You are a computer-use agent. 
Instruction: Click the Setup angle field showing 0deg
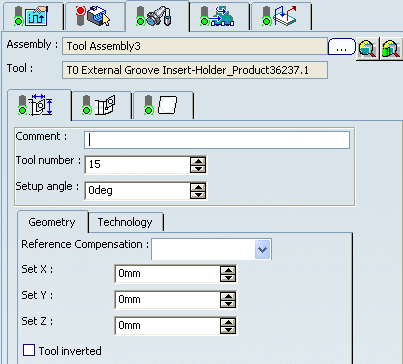click(137, 191)
